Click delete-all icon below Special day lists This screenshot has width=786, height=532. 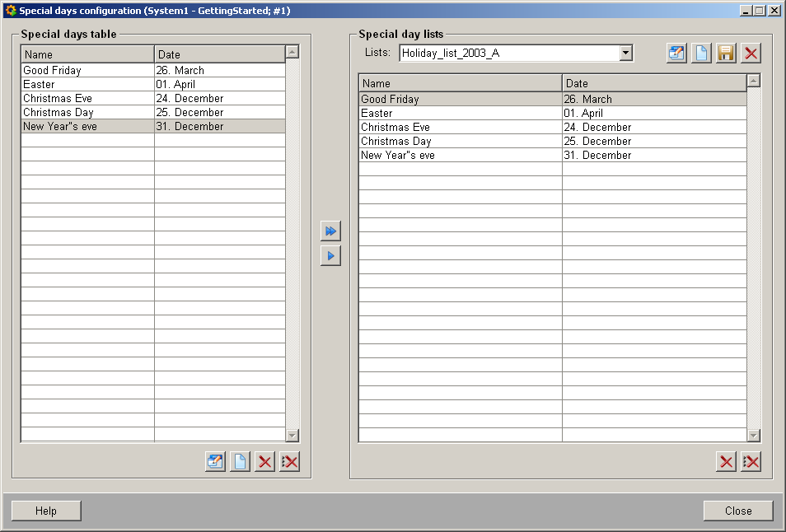click(751, 461)
